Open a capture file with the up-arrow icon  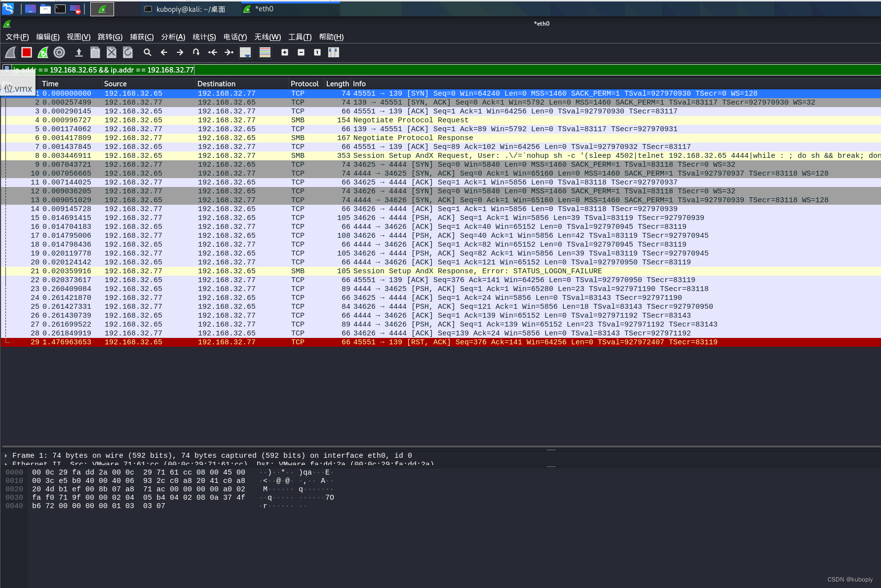pos(78,52)
